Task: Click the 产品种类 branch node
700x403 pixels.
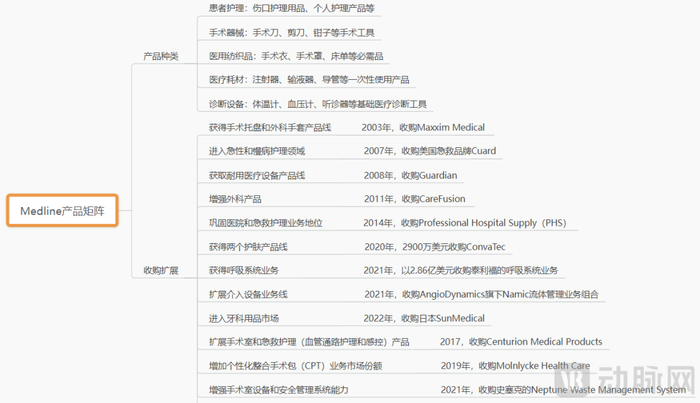Action: pos(161,56)
